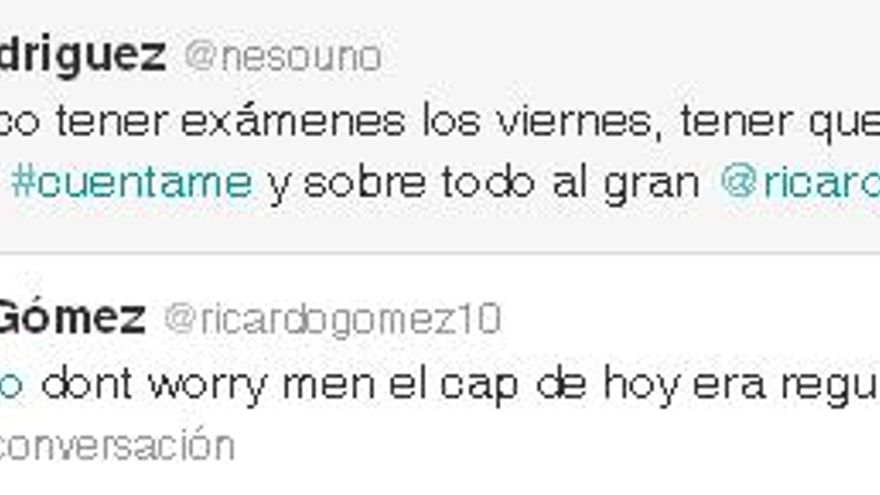Click the Gómez author name

(72, 318)
